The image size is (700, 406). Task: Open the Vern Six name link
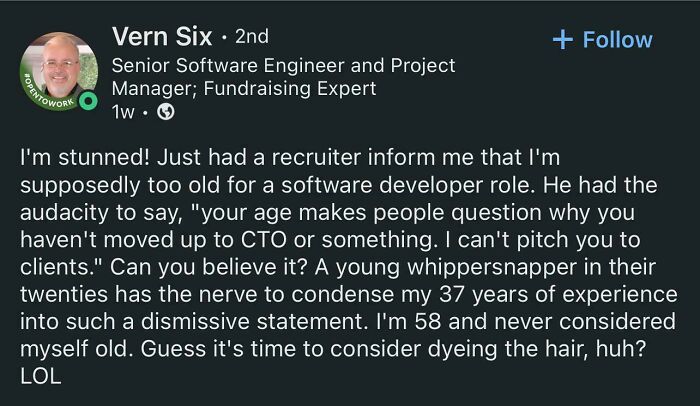(x=162, y=37)
